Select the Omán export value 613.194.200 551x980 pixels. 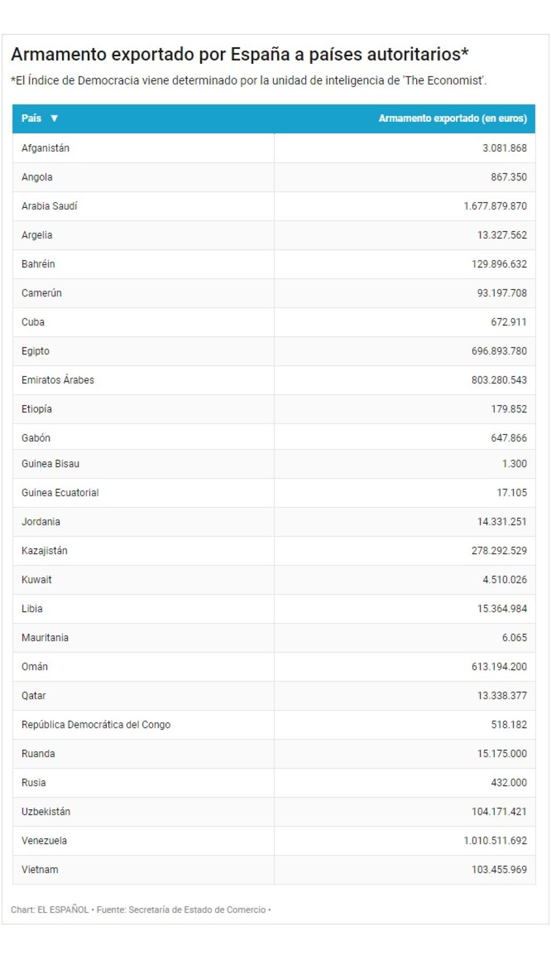click(x=499, y=667)
